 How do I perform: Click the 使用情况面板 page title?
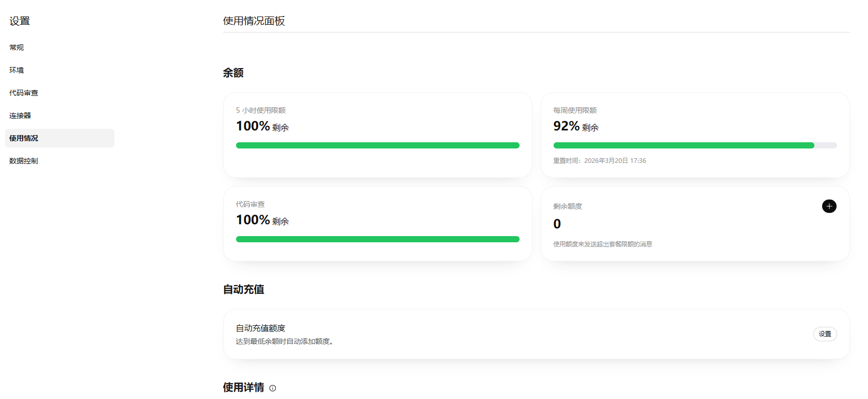click(x=254, y=21)
